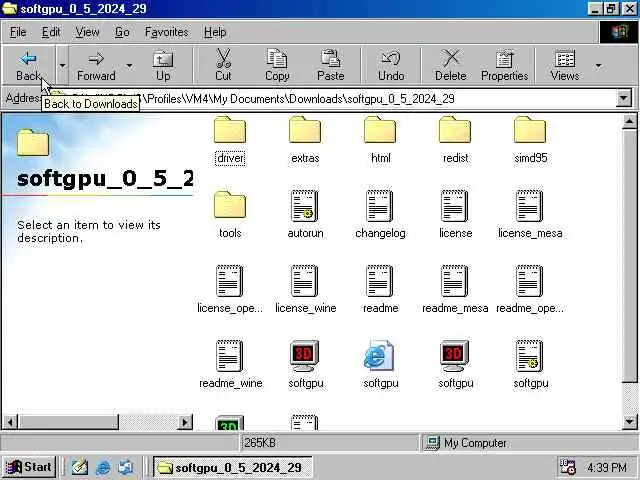Click the file list scroll up arrow
The height and width of the screenshot is (480, 640).
629,122
